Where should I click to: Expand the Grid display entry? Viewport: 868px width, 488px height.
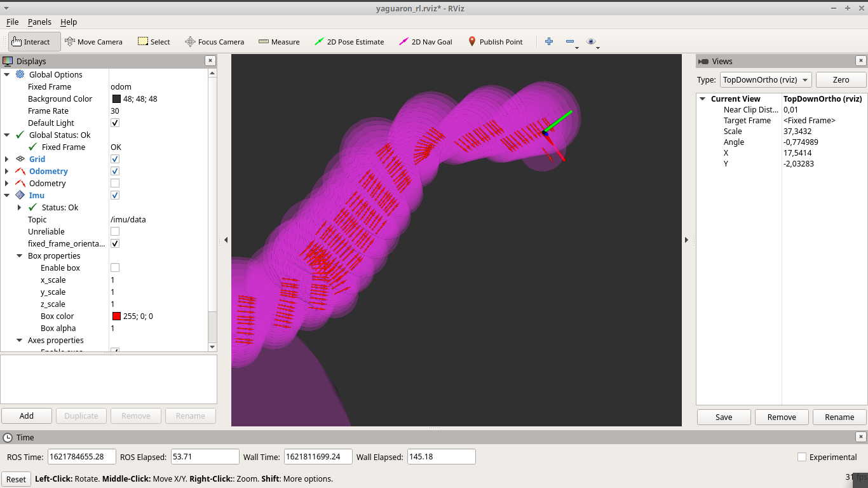click(7, 159)
